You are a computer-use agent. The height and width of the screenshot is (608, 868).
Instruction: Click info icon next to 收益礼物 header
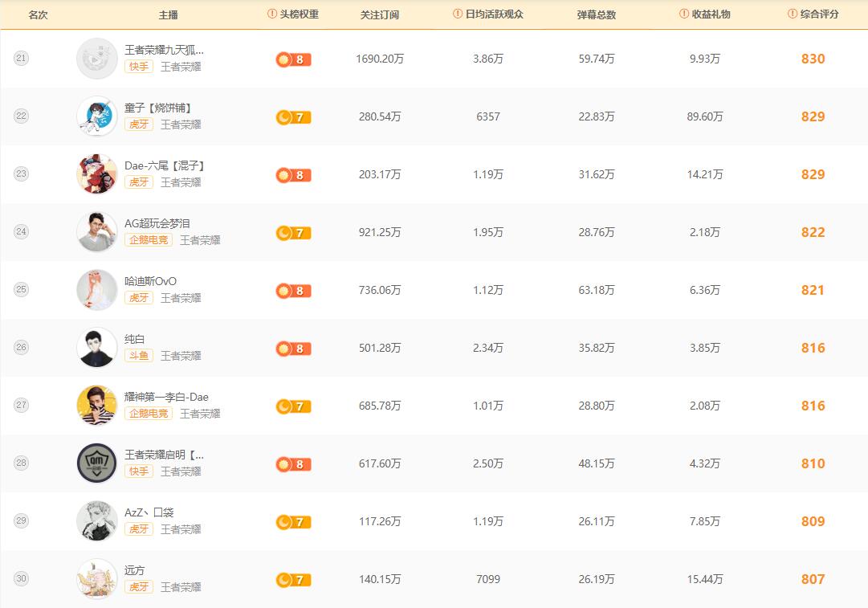point(684,14)
